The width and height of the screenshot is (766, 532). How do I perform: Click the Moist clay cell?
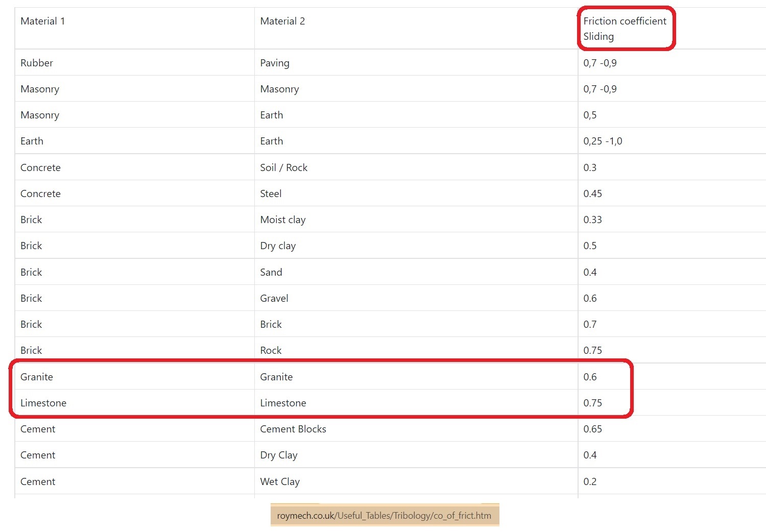point(282,220)
